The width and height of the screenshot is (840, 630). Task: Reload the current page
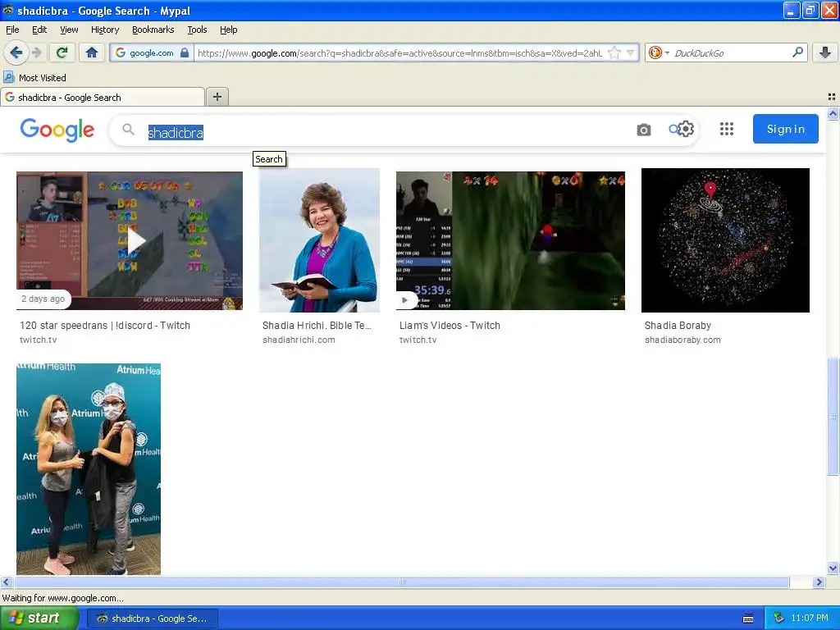click(x=62, y=52)
